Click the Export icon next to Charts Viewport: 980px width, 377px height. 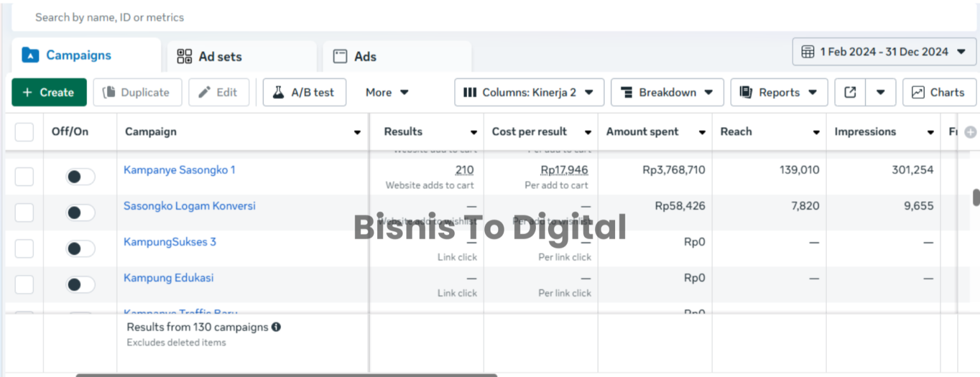click(x=850, y=92)
